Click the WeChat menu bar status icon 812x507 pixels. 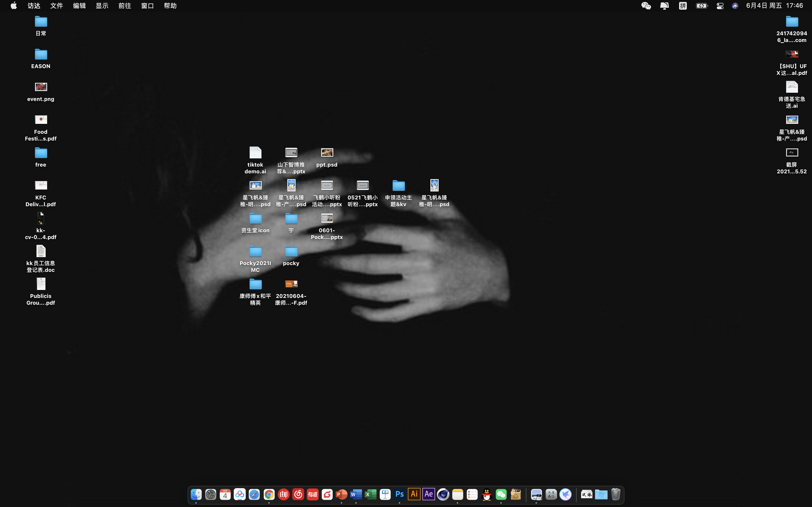646,6
